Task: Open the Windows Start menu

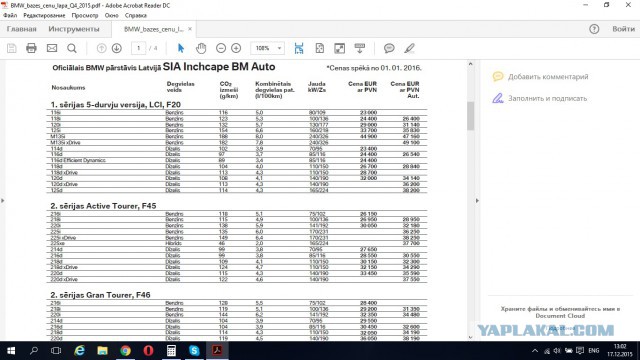Action: coord(11,351)
